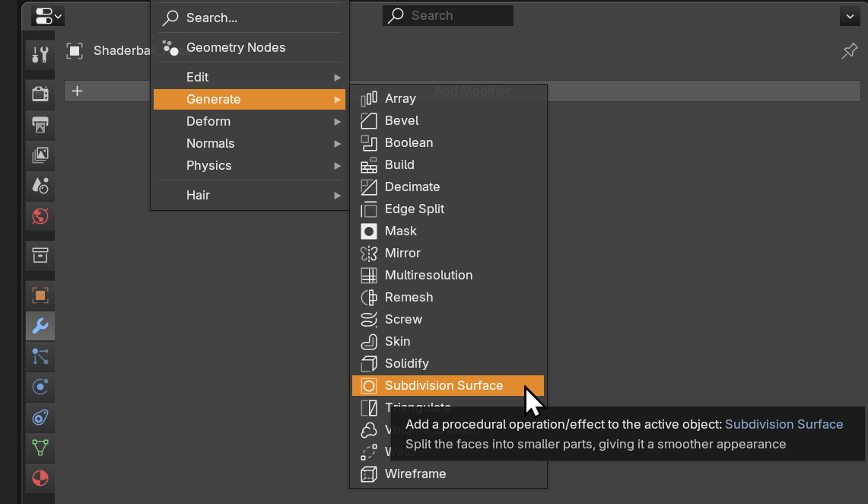Add the Edge Split modifier
The width and height of the screenshot is (868, 504).
[x=448, y=209]
